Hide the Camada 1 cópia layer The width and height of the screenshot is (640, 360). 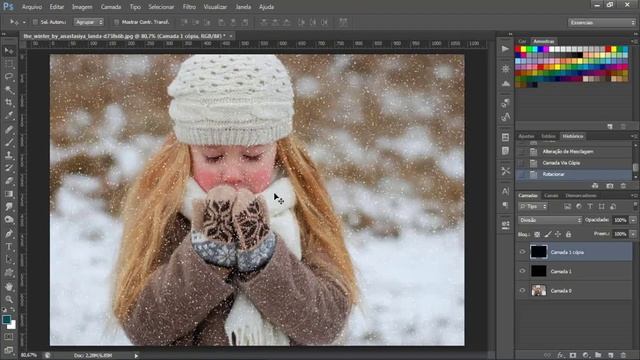pyautogui.click(x=522, y=252)
